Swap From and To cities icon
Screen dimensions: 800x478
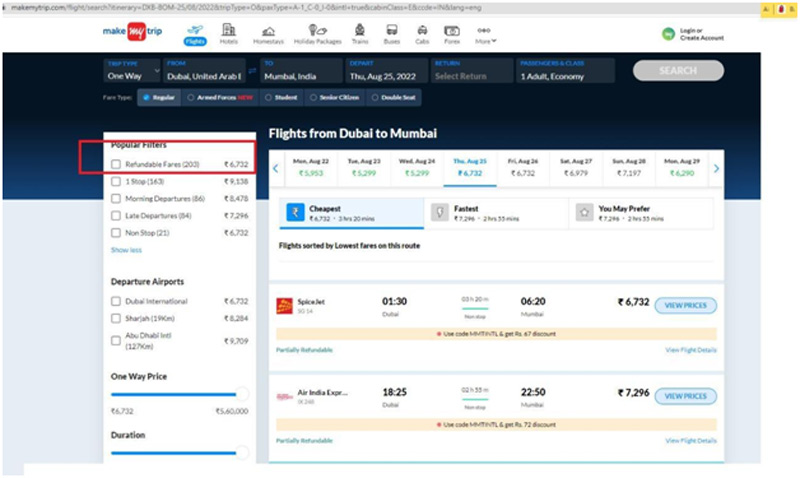point(252,71)
